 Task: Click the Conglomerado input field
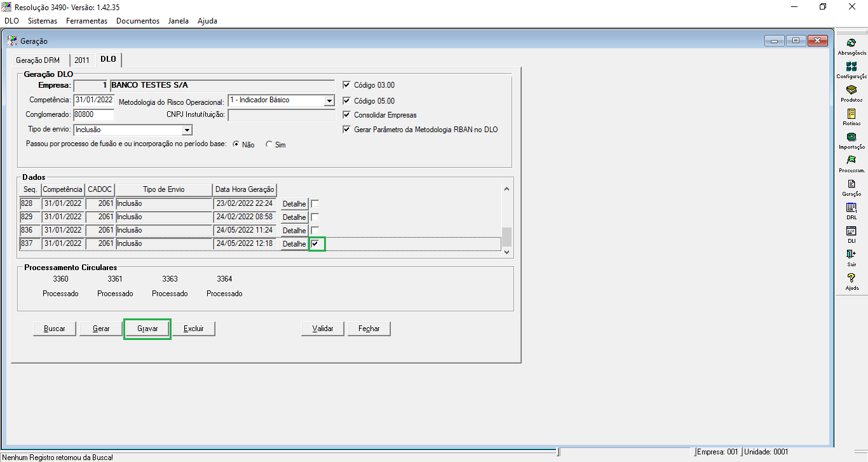click(94, 115)
